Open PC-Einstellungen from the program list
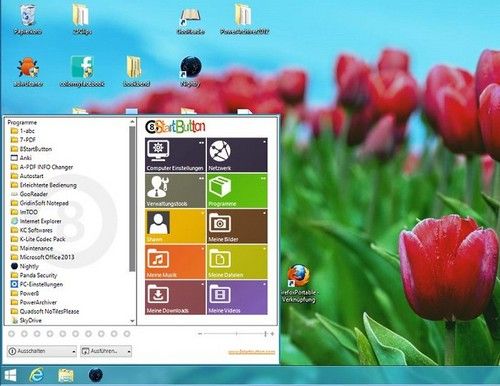Screen dimensions: 500x386 point(36,284)
